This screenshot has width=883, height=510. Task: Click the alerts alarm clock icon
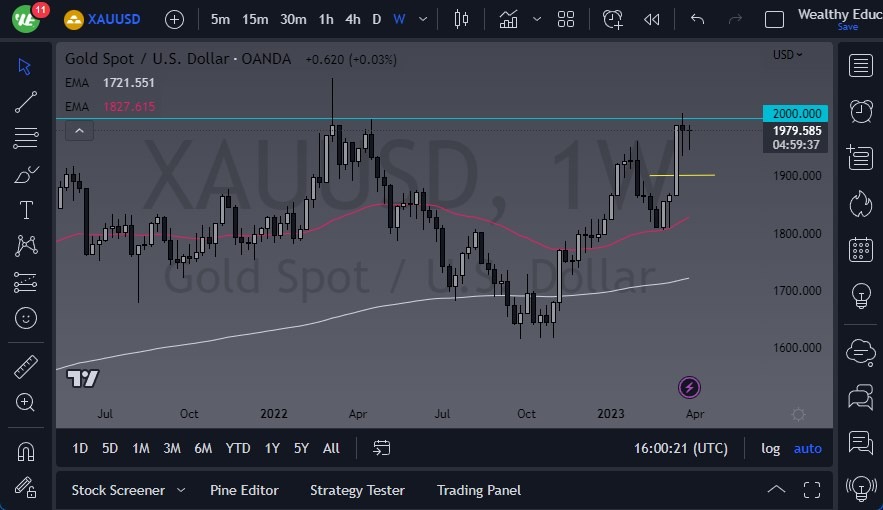pyautogui.click(x=859, y=110)
